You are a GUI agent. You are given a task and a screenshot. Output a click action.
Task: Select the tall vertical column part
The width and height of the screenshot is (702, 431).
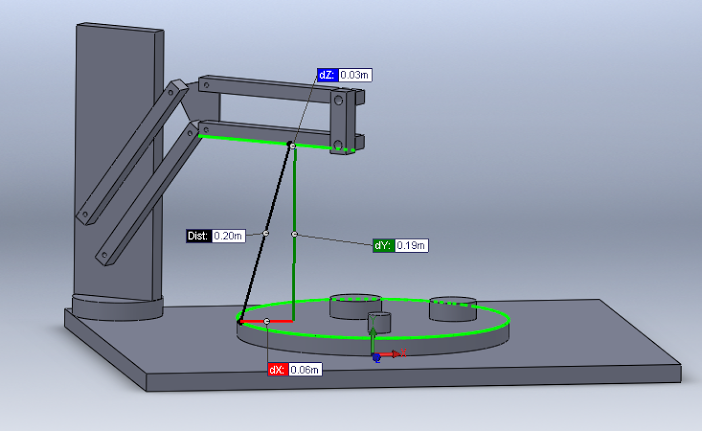[119, 163]
